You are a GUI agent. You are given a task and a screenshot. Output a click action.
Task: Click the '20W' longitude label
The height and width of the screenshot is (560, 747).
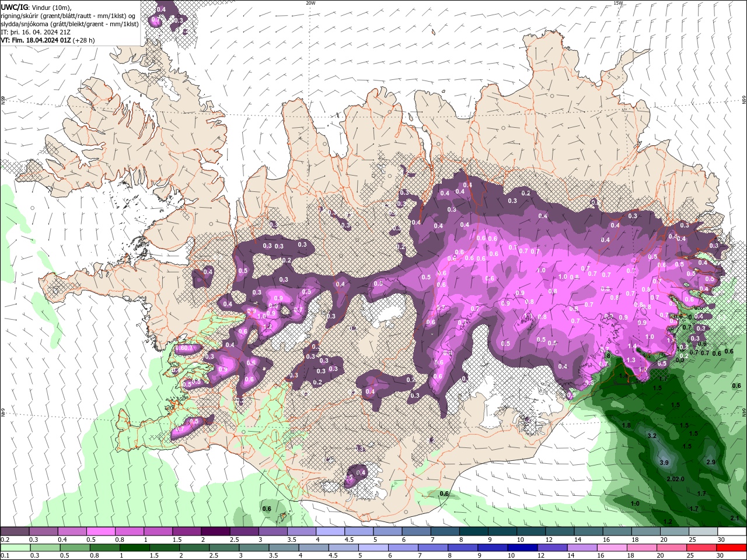coord(310,3)
